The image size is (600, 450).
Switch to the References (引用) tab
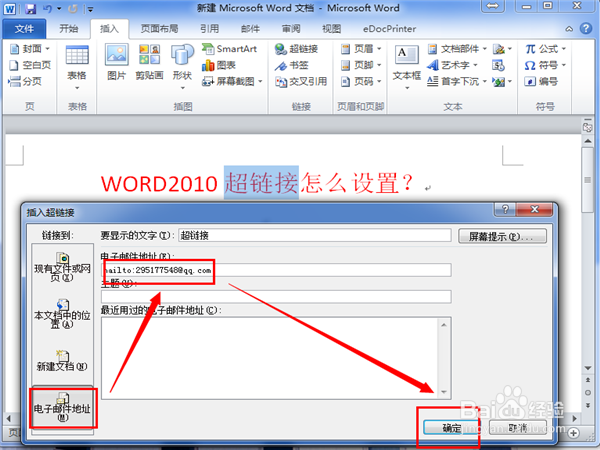click(x=209, y=29)
